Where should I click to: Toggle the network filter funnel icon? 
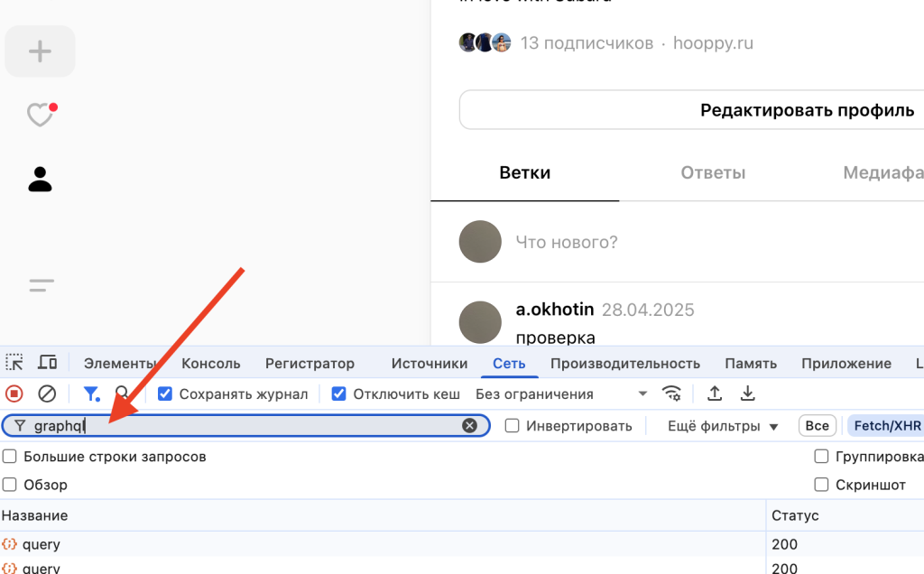click(x=91, y=393)
